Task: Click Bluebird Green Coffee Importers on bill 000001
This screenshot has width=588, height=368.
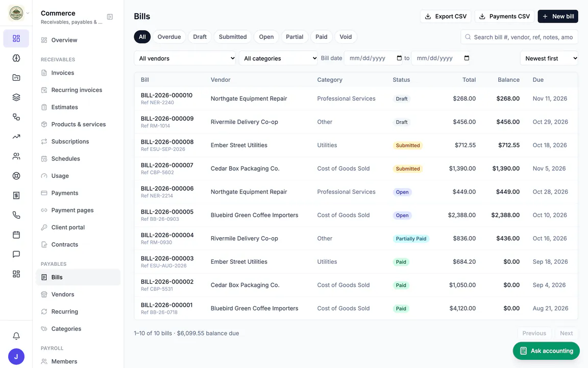Action: 254,308
